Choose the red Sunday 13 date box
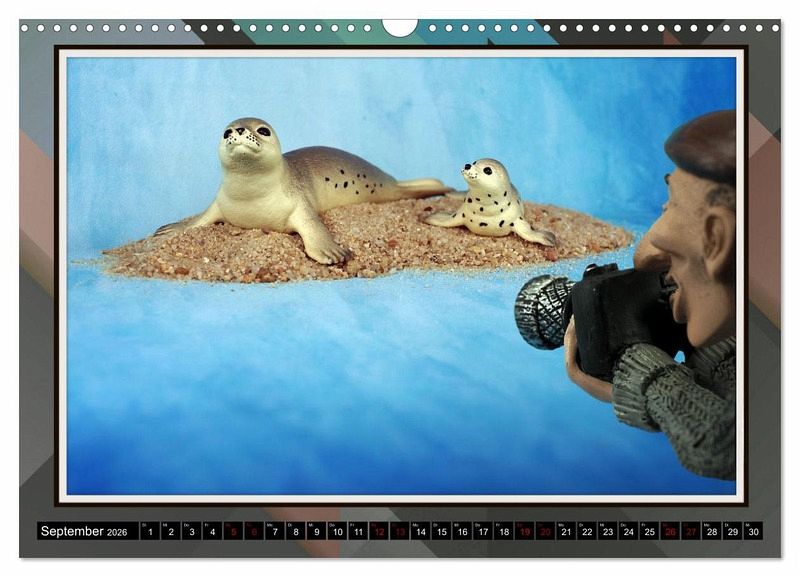 (x=400, y=531)
